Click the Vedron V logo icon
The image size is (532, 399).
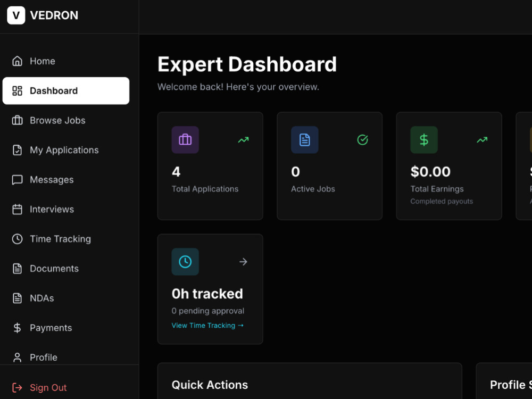click(16, 15)
